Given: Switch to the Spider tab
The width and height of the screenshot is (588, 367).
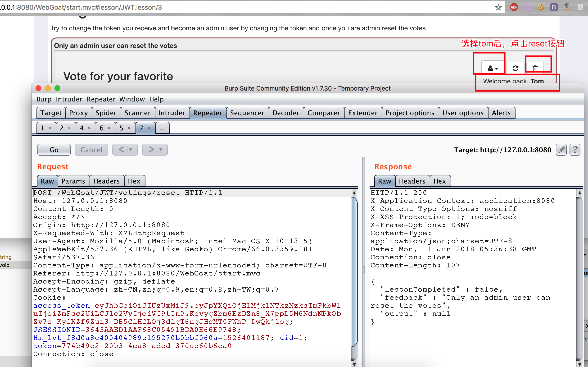Looking at the screenshot, I should pos(106,113).
